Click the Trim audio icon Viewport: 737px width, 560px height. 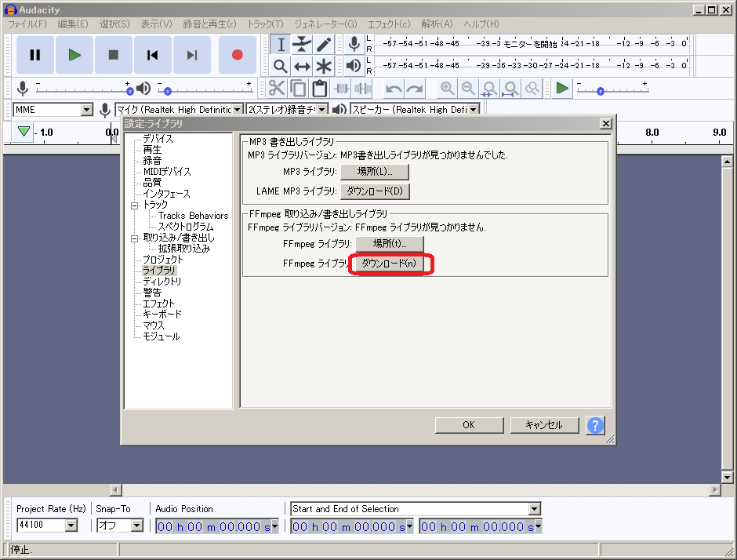pyautogui.click(x=342, y=89)
